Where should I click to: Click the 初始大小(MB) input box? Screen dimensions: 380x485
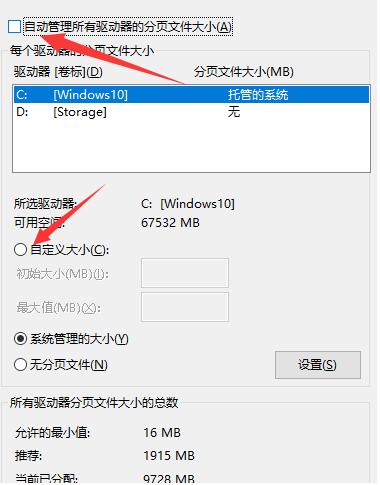pos(185,273)
